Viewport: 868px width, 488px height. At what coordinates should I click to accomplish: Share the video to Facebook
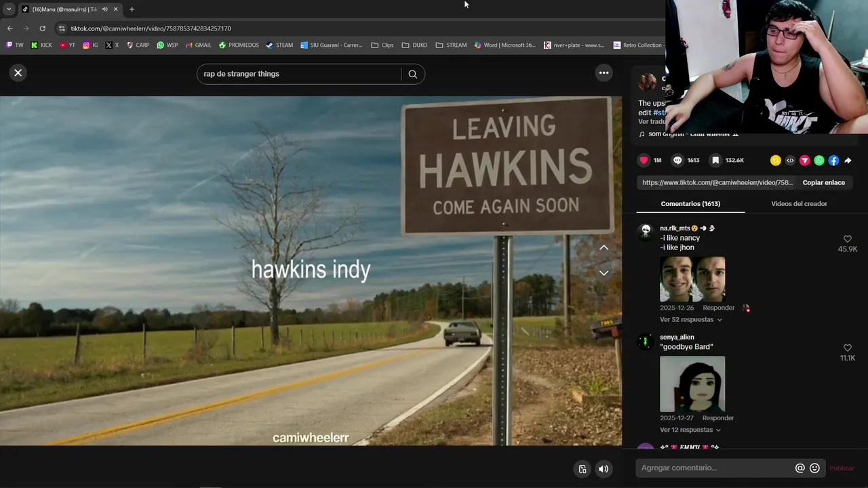pyautogui.click(x=833, y=161)
